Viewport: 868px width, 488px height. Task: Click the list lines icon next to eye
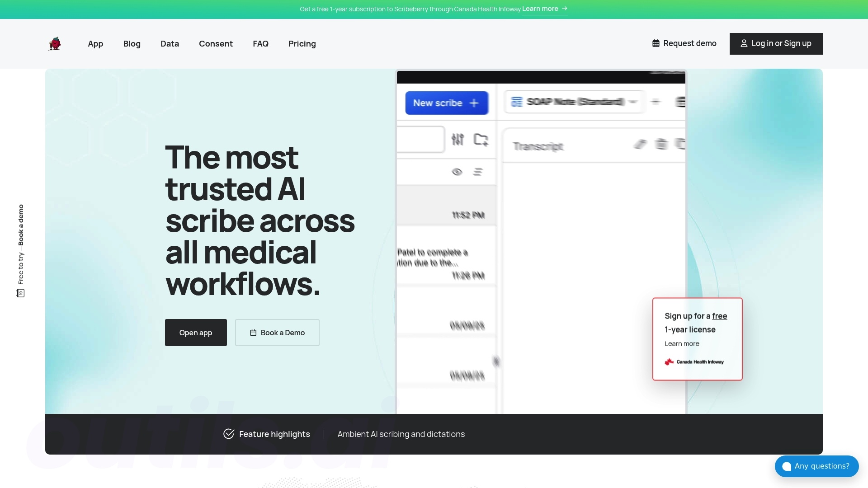pyautogui.click(x=478, y=172)
